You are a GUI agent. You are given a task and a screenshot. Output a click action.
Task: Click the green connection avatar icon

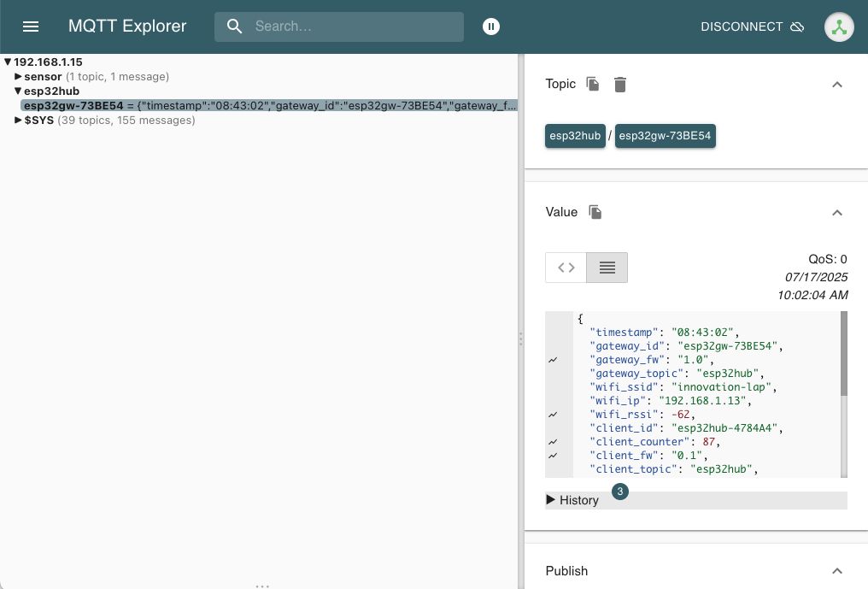click(x=839, y=27)
